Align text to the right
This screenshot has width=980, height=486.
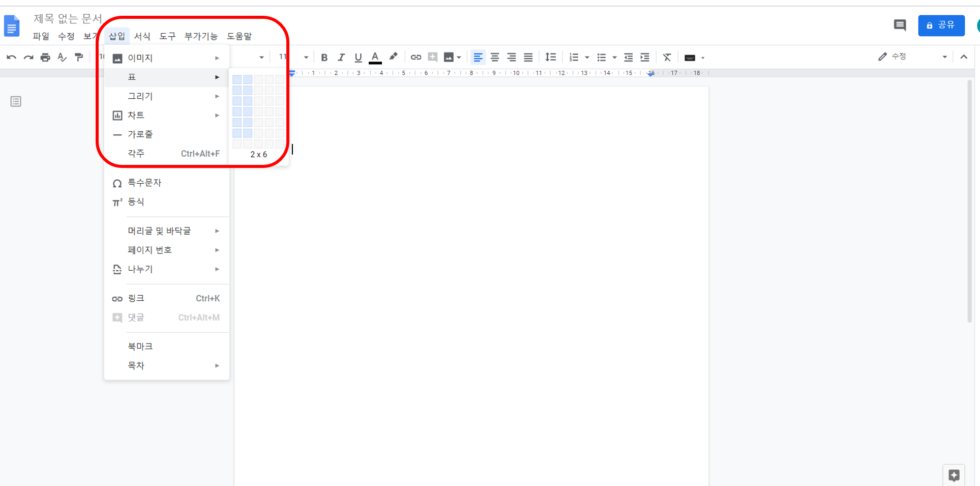tap(512, 58)
